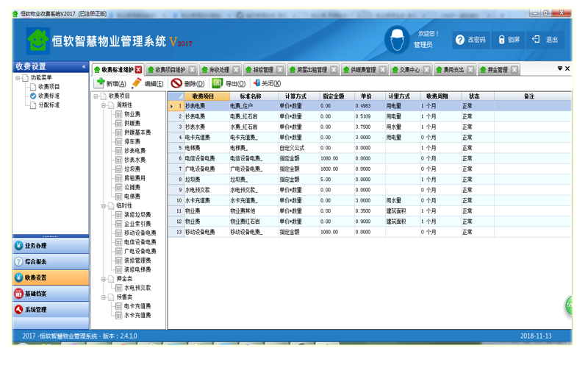Click the red 删除 (Delete) icon
Viewport: 588px width, 368px height.
pos(176,84)
